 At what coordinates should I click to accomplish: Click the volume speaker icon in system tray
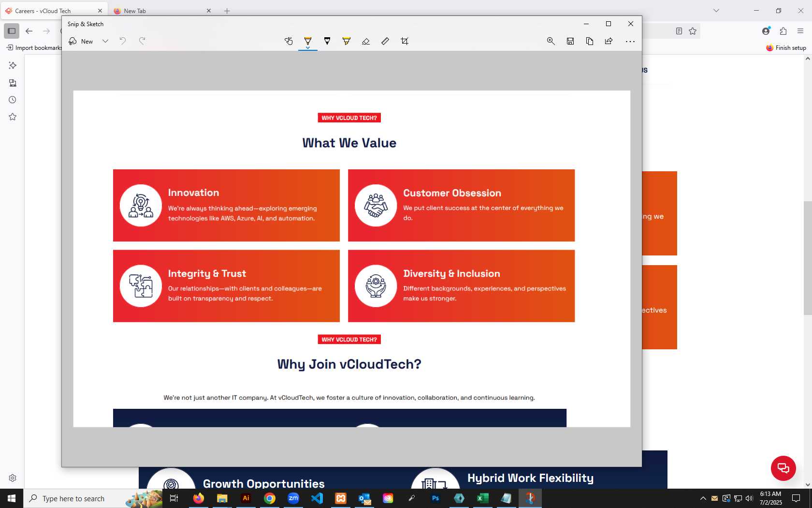(749, 498)
